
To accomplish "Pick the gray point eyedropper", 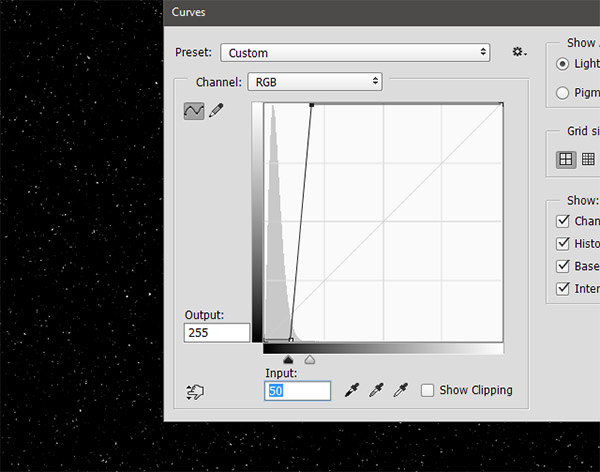I will (377, 390).
